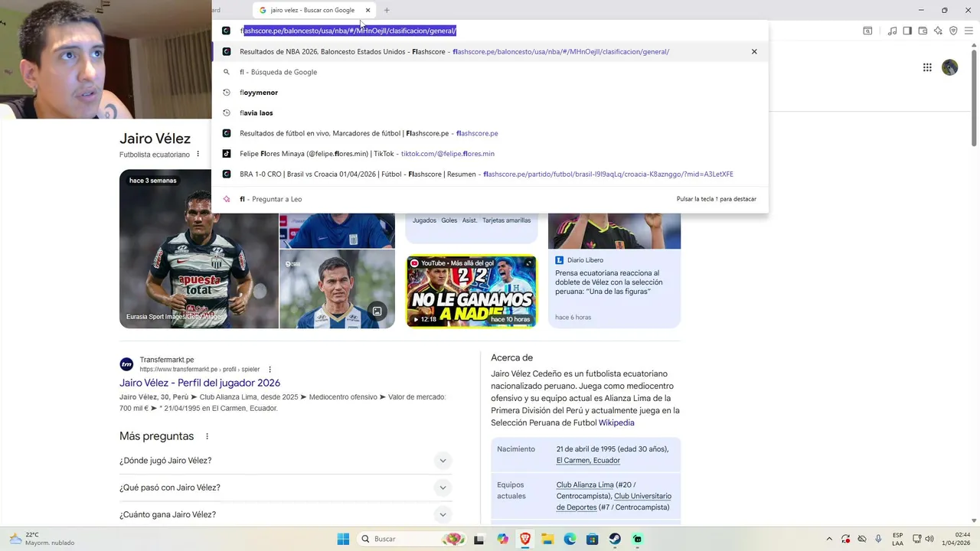Screen dimensions: 980x551
Task: Expand '¿Qué pasó con Jairo Vélez?' question
Action: (286, 487)
